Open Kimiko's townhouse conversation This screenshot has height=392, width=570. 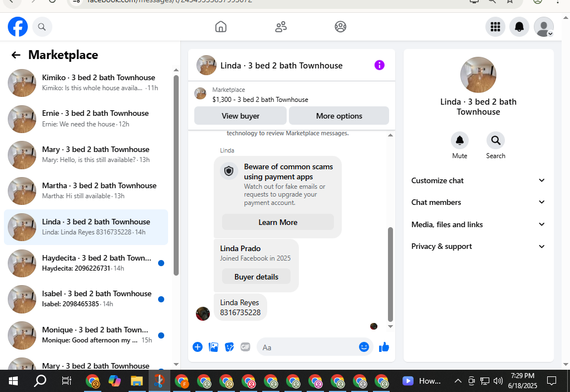click(86, 82)
